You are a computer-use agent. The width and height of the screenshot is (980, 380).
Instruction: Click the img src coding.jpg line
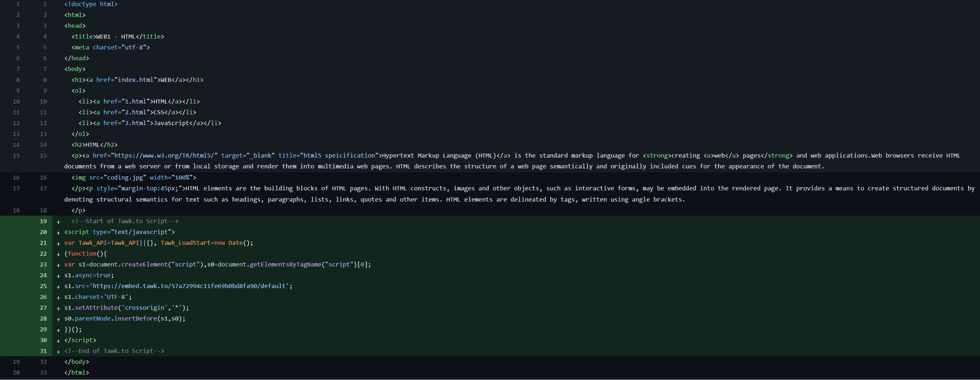click(134, 177)
